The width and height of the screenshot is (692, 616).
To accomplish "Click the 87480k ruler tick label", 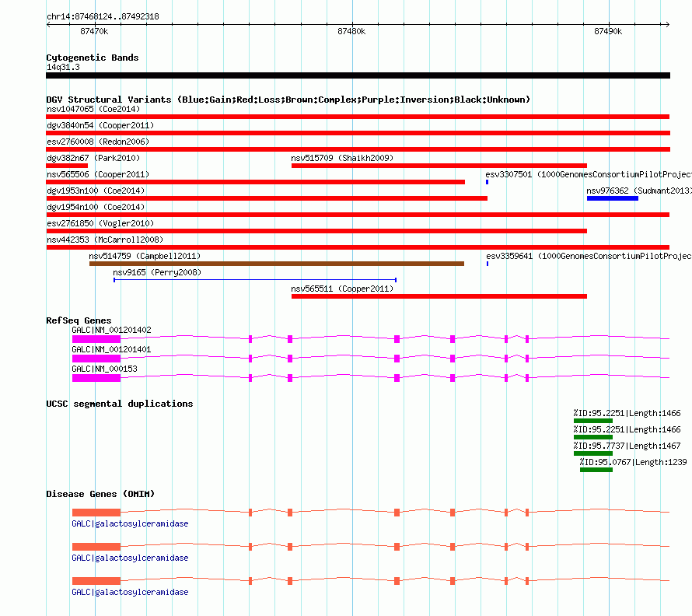I will [x=351, y=31].
